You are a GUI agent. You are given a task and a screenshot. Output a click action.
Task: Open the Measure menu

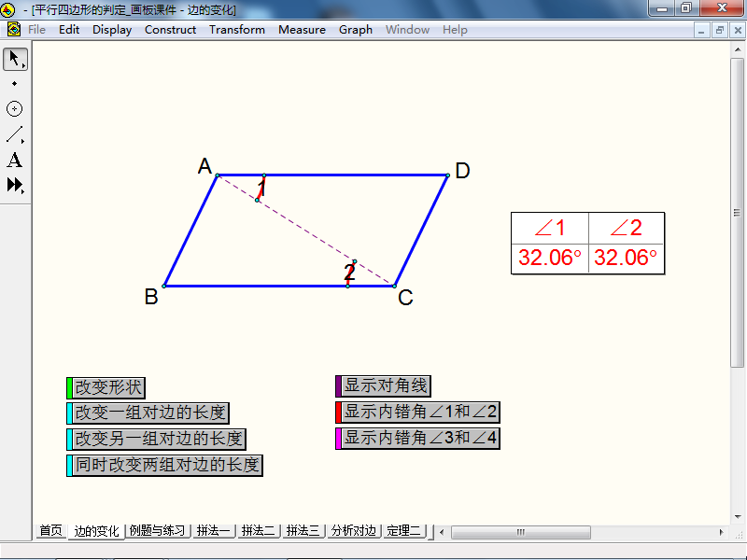302,30
